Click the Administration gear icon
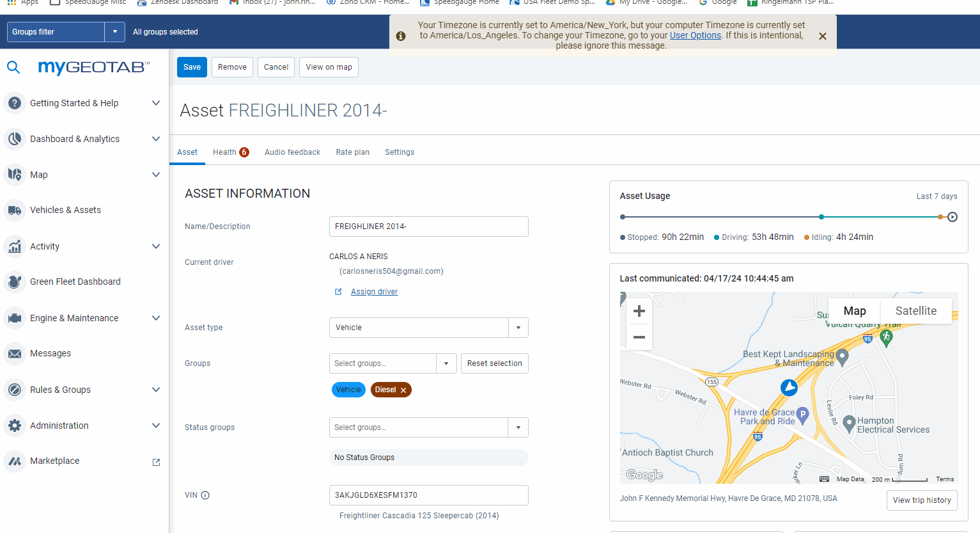Viewport: 980px width, 533px height. 15,426
